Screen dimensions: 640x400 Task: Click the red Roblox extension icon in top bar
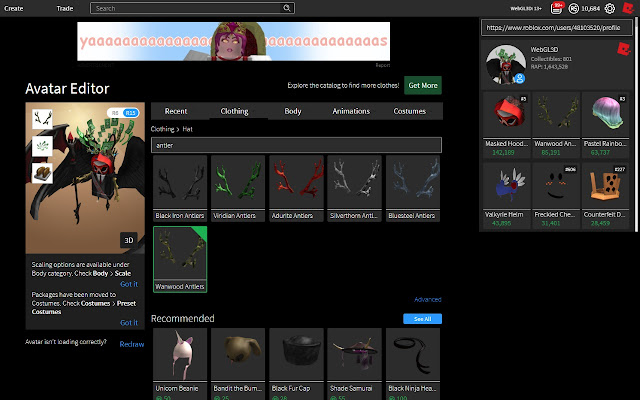pyautogui.click(x=628, y=8)
